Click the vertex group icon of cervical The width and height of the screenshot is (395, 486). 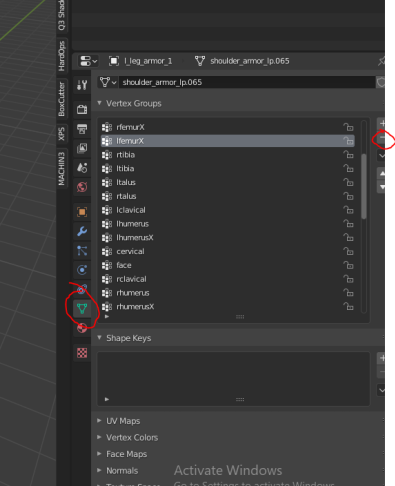(107, 251)
